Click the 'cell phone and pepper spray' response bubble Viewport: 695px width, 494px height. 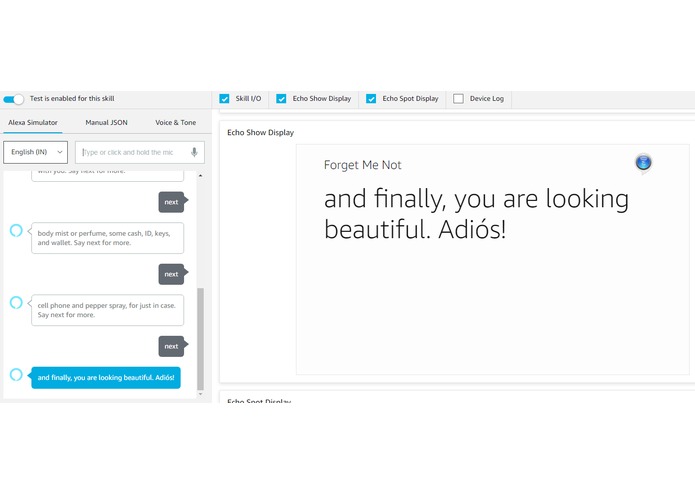(107, 310)
